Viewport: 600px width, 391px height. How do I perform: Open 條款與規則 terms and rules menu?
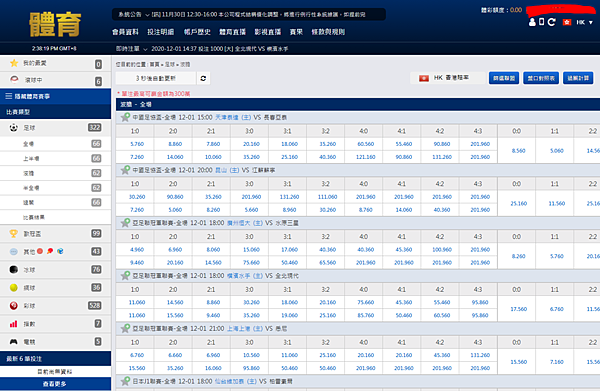coord(328,32)
